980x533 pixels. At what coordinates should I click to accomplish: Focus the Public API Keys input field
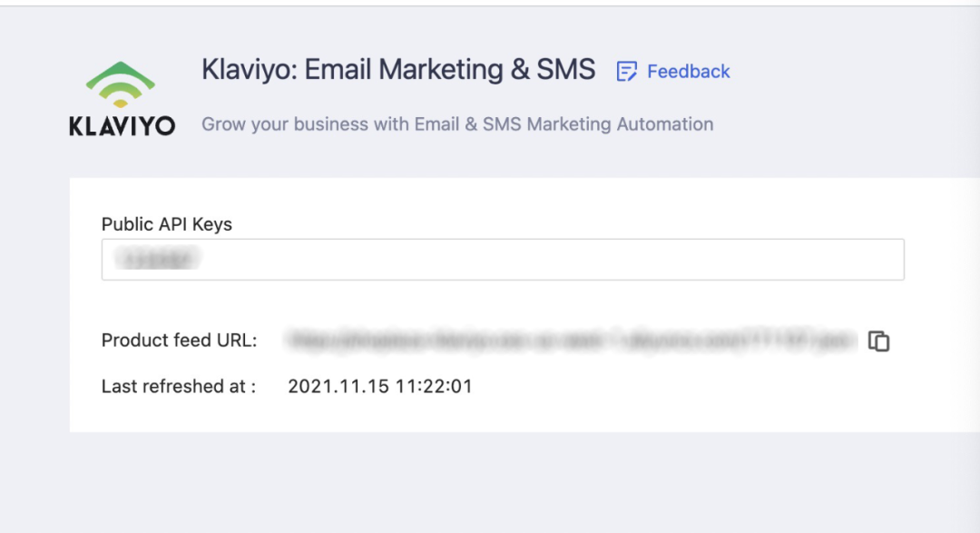click(544, 260)
